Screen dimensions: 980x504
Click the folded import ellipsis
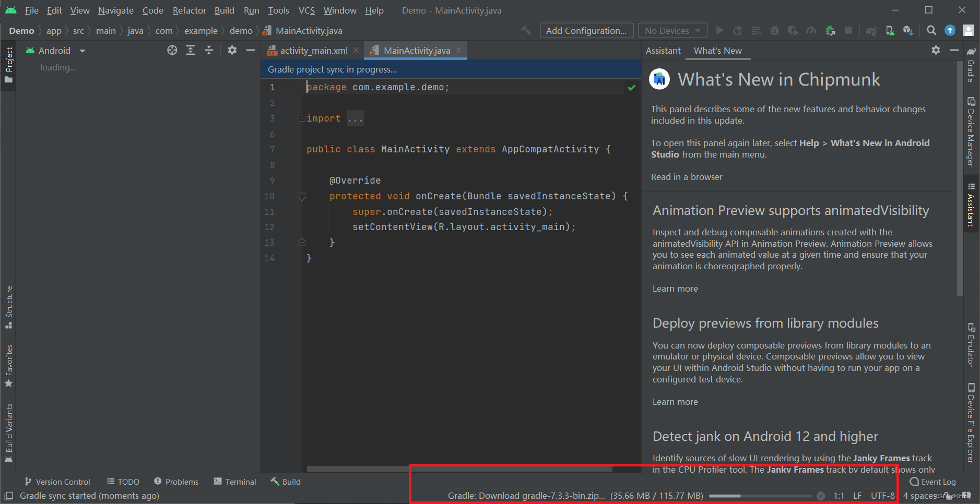[x=355, y=118]
